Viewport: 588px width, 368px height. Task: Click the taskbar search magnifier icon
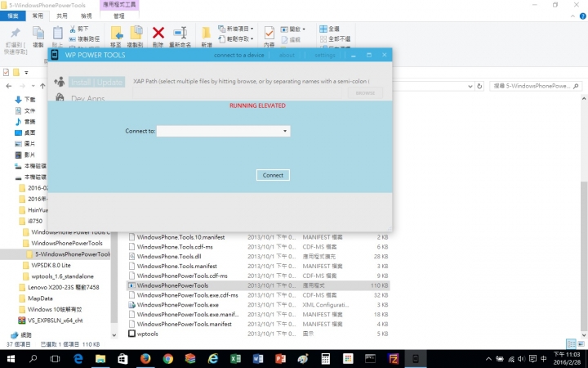click(33, 359)
